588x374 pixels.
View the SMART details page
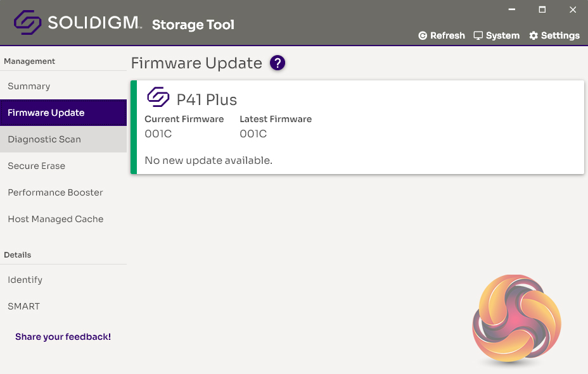click(x=24, y=306)
